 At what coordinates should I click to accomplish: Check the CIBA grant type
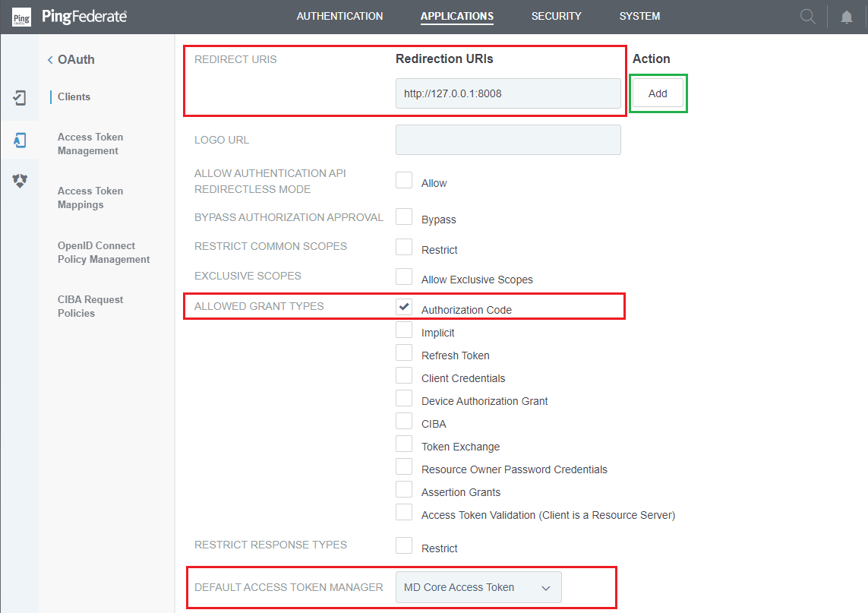404,421
